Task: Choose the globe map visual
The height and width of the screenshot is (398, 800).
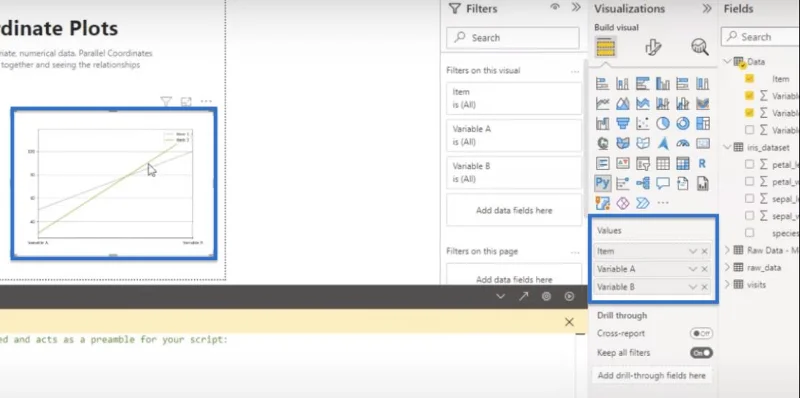Action: coord(603,143)
